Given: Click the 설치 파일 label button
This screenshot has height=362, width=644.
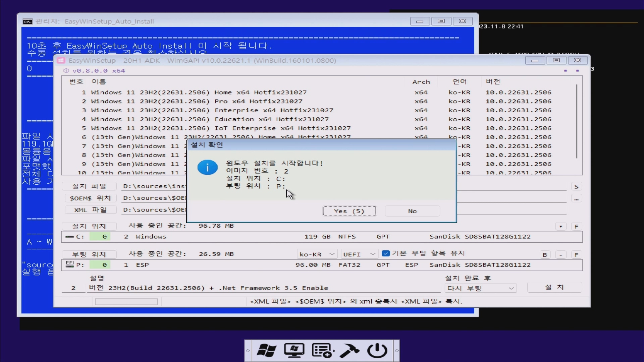Looking at the screenshot, I should point(89,186).
